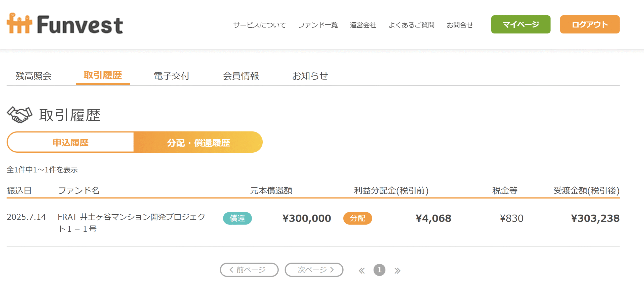Open the お知らせ tab
The height and width of the screenshot is (298, 644).
(x=310, y=76)
